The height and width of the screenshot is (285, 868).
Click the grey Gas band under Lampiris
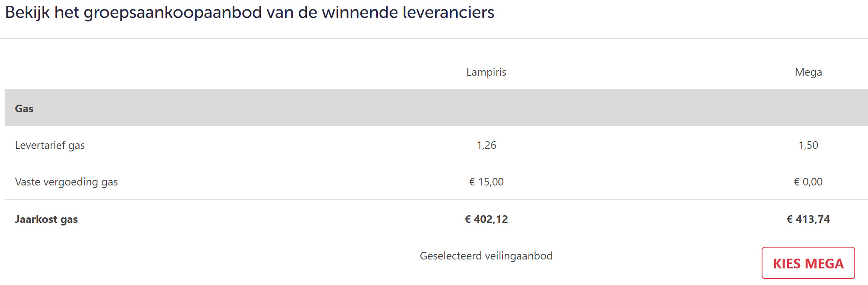(x=486, y=108)
